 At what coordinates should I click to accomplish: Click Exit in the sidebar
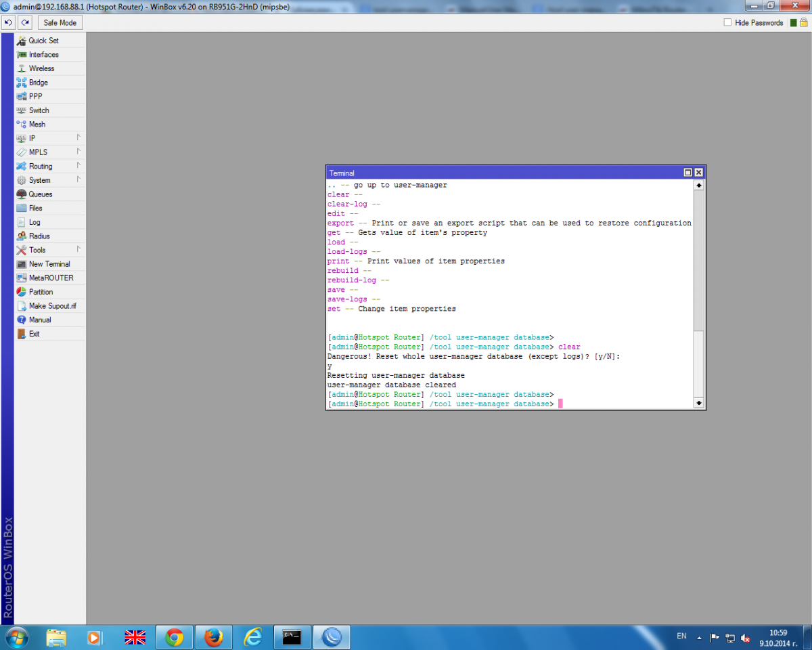point(34,334)
